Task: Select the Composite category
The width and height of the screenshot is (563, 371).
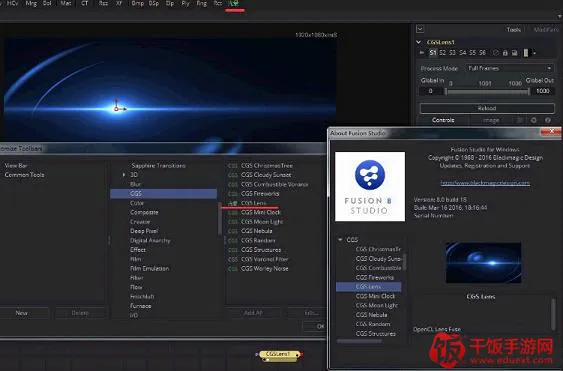Action: coord(144,212)
